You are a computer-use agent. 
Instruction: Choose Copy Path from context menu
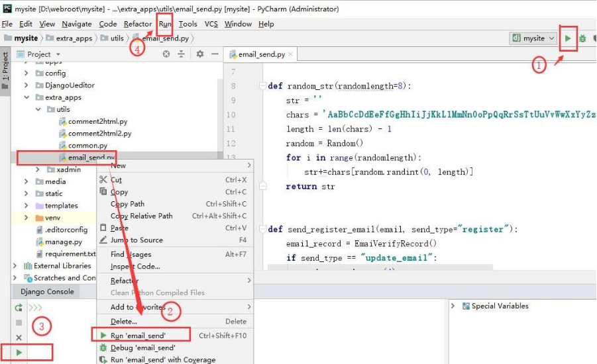tap(175, 204)
